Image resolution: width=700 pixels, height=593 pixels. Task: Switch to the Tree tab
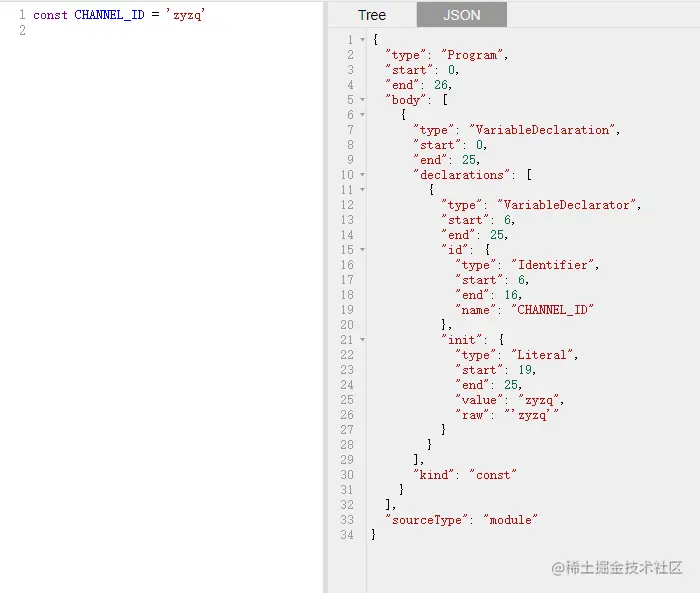point(371,15)
